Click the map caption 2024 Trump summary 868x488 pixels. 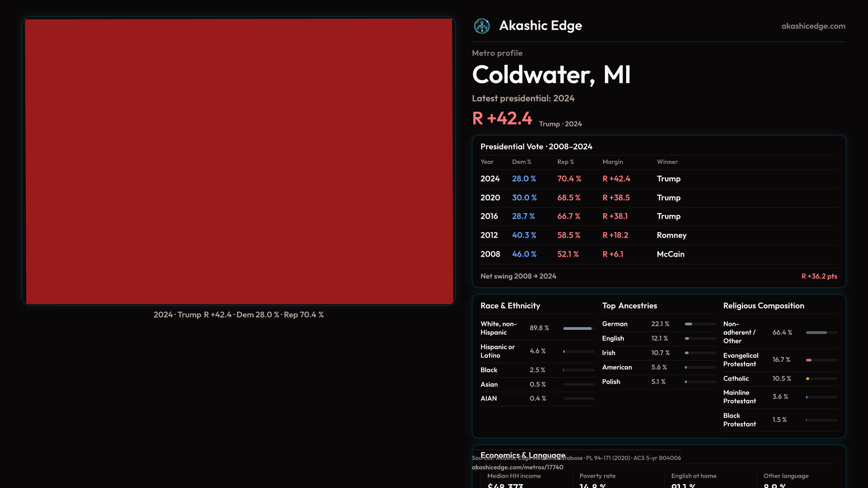tap(238, 315)
